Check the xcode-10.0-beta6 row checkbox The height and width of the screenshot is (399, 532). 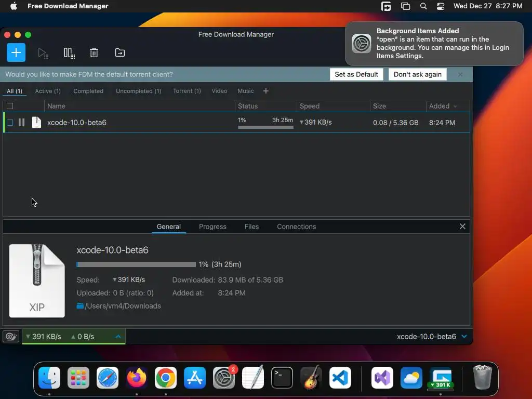[x=10, y=123]
